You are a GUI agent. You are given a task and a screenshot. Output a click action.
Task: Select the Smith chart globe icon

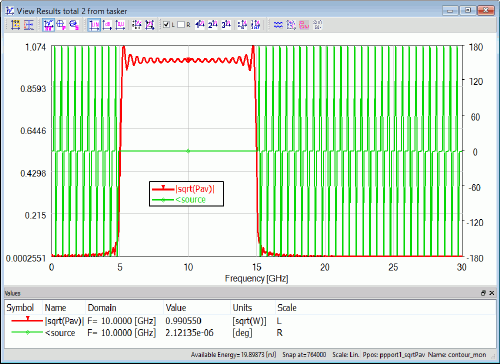pos(74,25)
